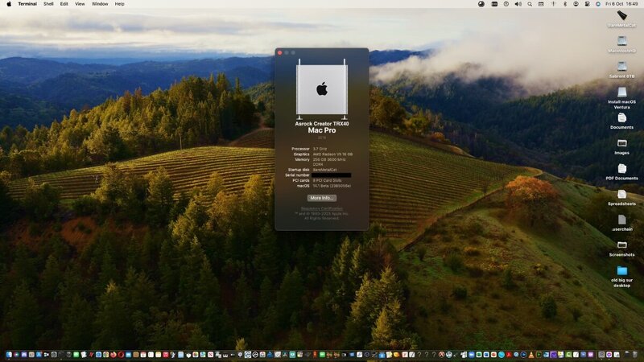
Task: Click the macOS 14.1 Beta version text
Action: [x=332, y=186]
